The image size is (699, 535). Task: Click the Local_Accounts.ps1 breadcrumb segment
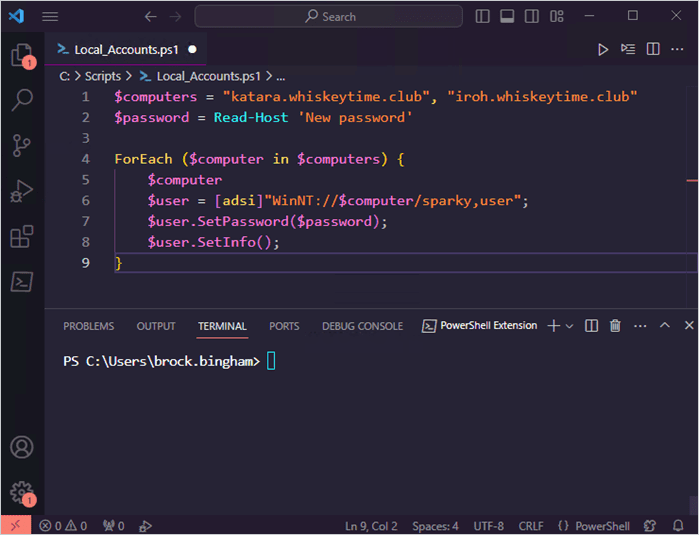[x=200, y=76]
